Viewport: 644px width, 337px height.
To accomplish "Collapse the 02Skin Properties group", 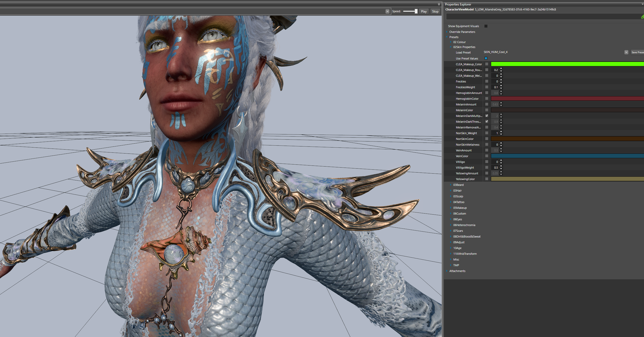I will pyautogui.click(x=451, y=47).
